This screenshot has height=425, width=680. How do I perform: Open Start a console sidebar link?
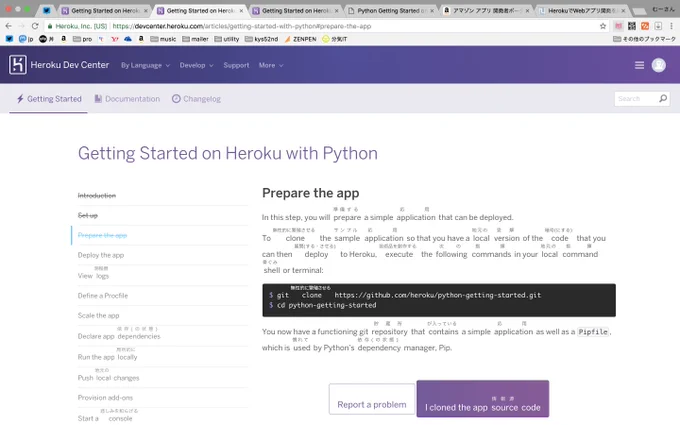pos(105,418)
